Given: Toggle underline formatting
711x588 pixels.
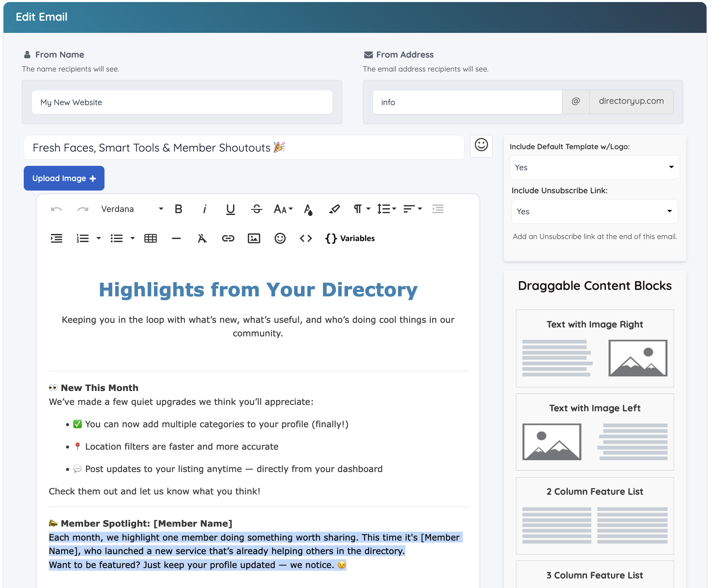Looking at the screenshot, I should tap(230, 209).
